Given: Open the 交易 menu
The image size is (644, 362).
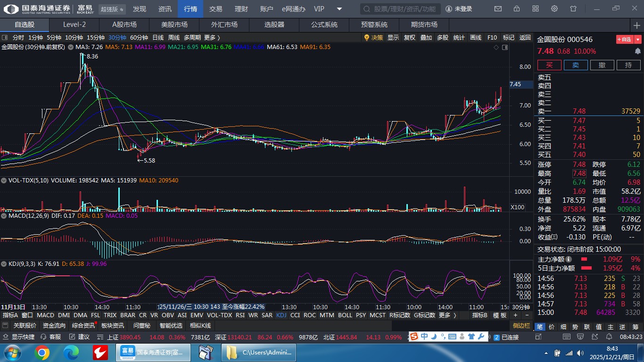Looking at the screenshot, I should coord(215,9).
